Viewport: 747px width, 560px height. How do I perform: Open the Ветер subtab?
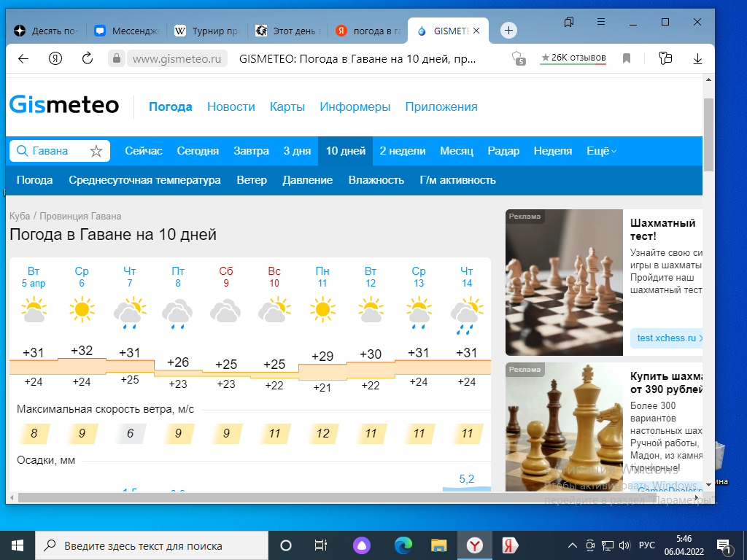coord(252,180)
